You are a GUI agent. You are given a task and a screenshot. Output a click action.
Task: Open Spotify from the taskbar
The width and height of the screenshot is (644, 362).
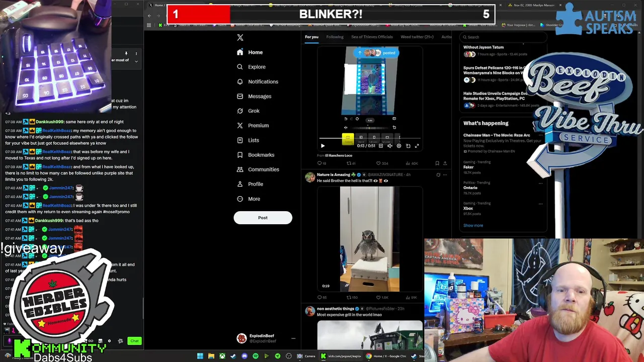tap(255, 356)
